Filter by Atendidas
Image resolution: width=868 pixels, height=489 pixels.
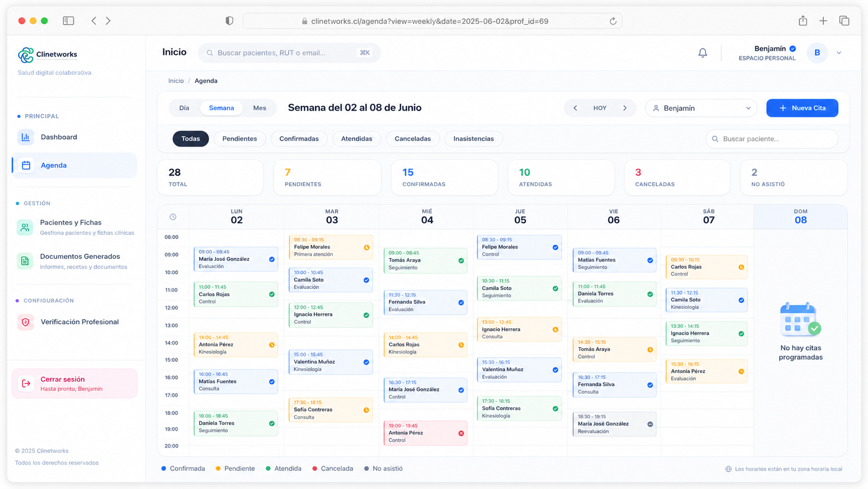pyautogui.click(x=357, y=139)
